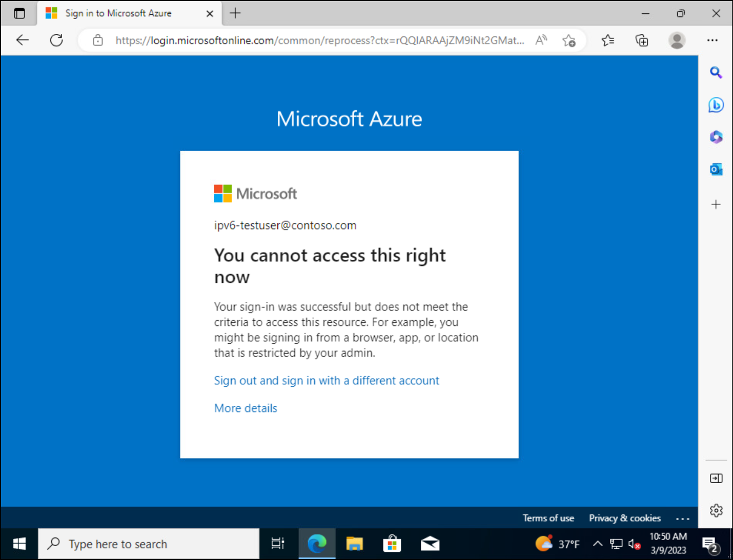Open Task View from taskbar
733x560 pixels.
(278, 544)
